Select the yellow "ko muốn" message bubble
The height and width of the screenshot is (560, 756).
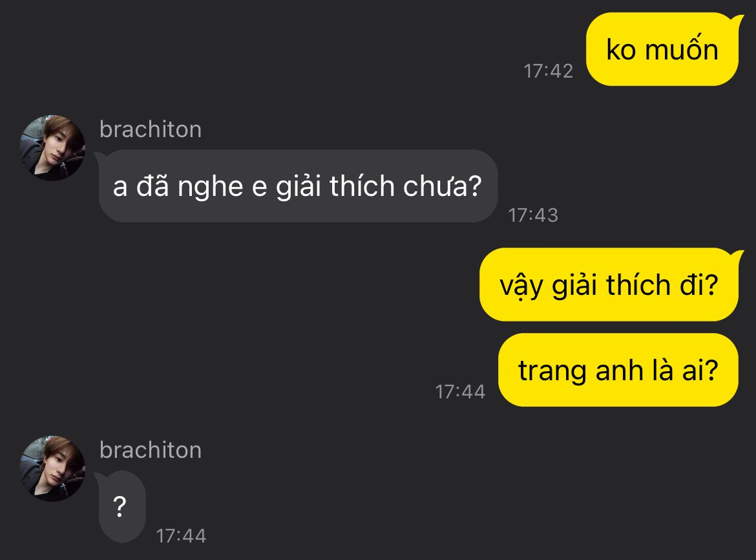(662, 49)
